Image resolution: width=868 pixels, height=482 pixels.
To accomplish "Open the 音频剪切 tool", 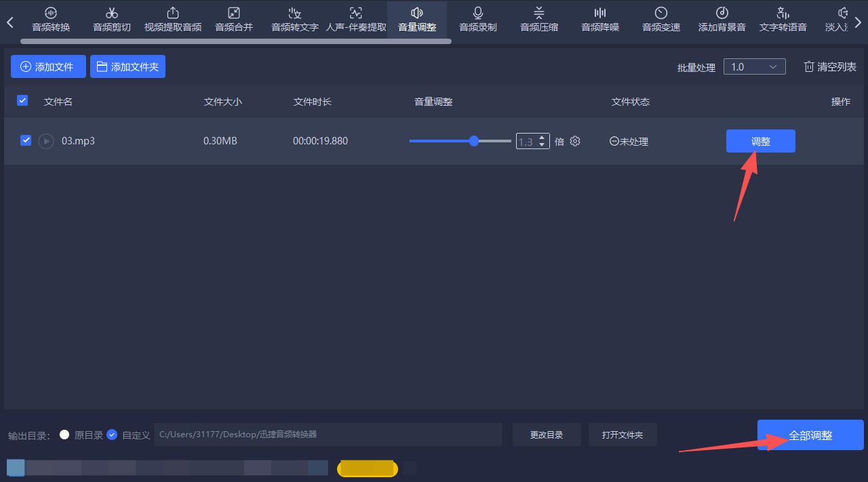I will coord(111,19).
